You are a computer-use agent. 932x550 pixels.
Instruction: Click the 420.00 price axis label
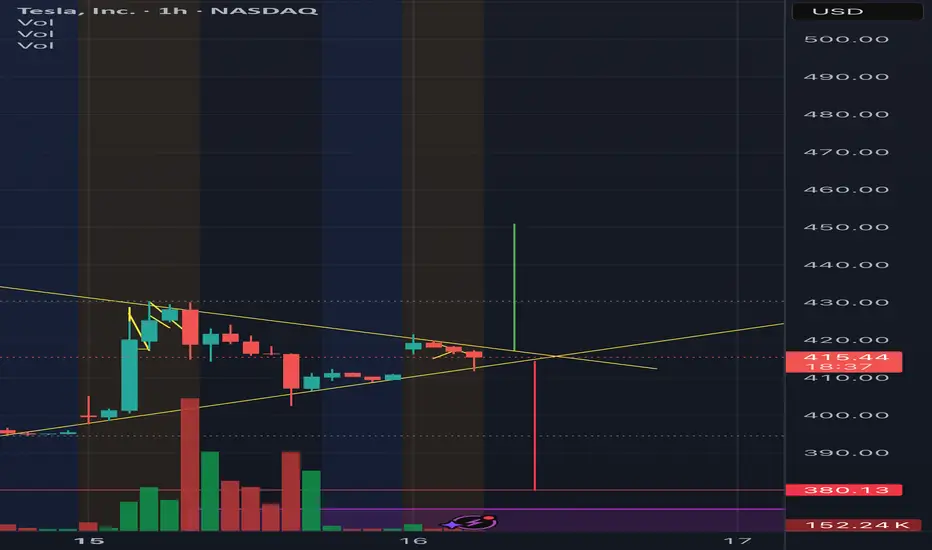point(846,340)
